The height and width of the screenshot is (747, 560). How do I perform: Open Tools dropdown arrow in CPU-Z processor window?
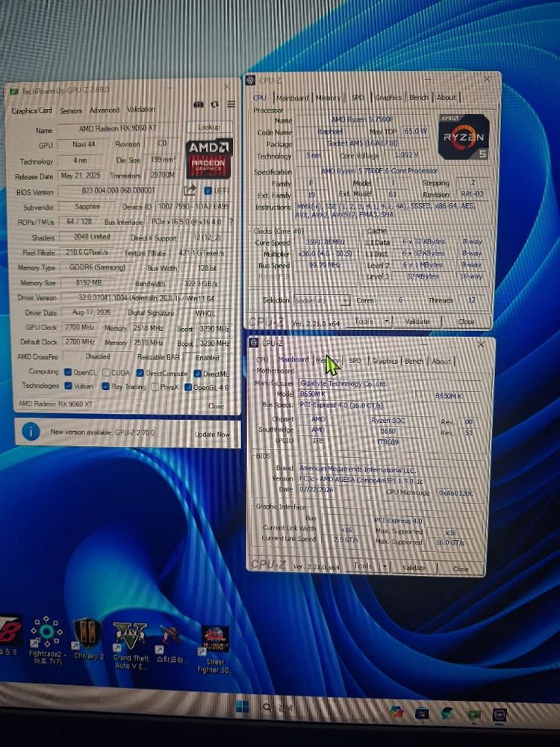coord(387,321)
